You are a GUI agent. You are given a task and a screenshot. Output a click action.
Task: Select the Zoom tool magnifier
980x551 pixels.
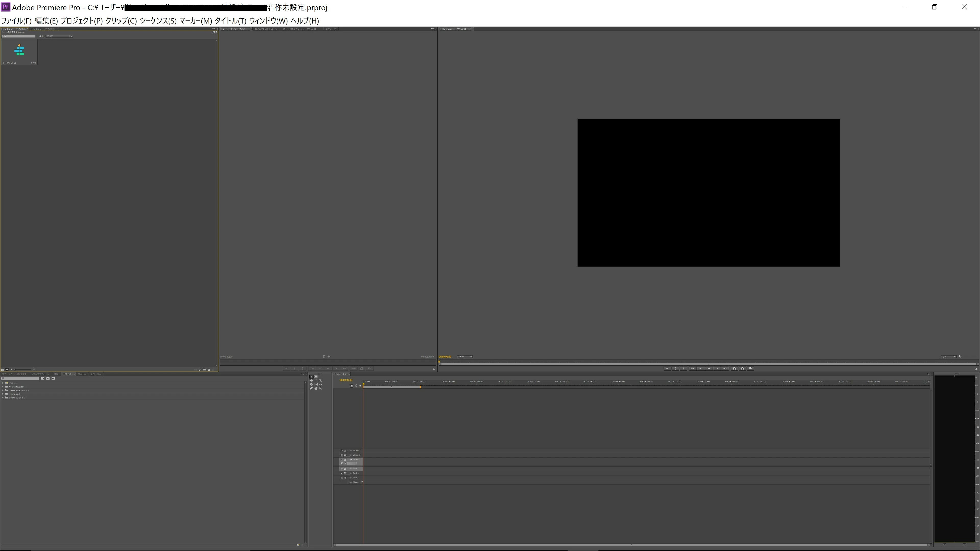[321, 388]
